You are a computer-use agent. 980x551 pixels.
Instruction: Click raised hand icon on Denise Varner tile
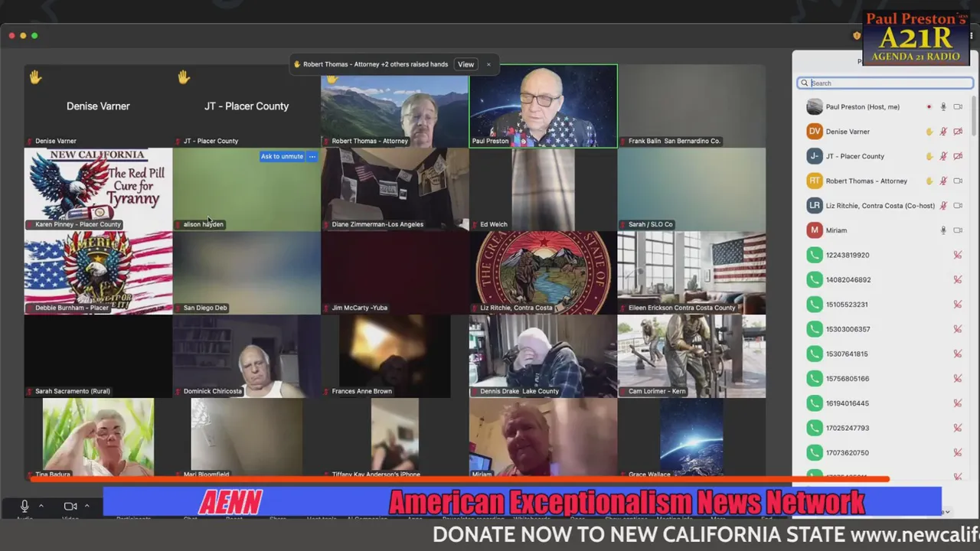[35, 77]
